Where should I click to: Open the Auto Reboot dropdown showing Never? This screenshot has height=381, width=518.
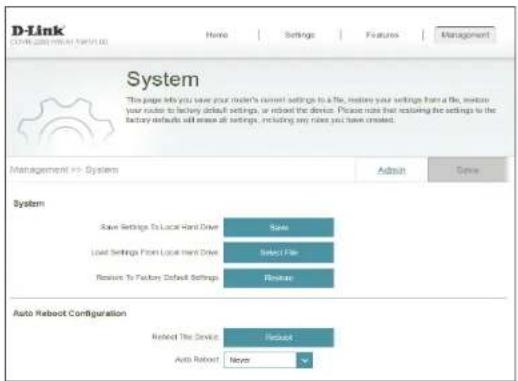[x=268, y=360]
